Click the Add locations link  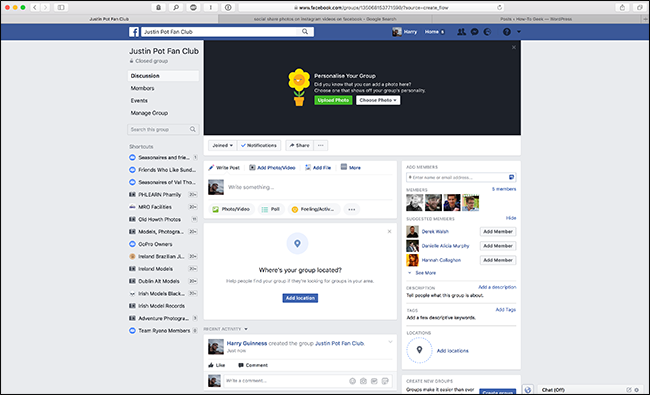[x=453, y=351]
